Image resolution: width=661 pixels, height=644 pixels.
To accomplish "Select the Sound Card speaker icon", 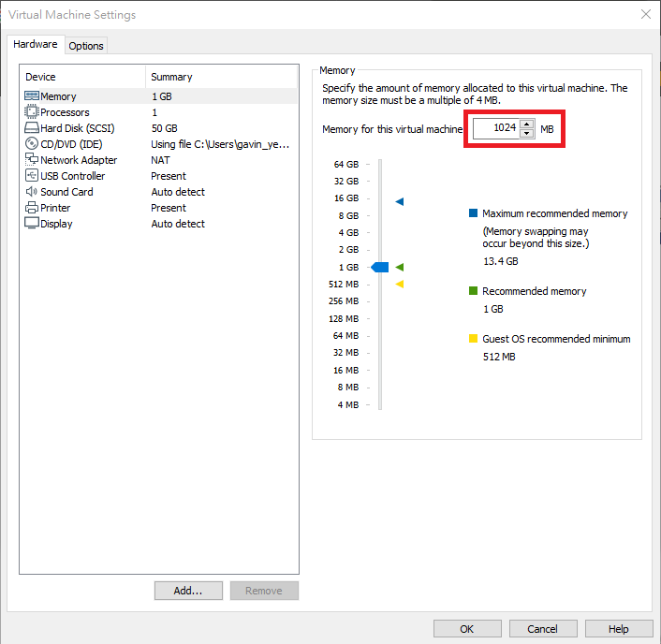I will point(32,191).
